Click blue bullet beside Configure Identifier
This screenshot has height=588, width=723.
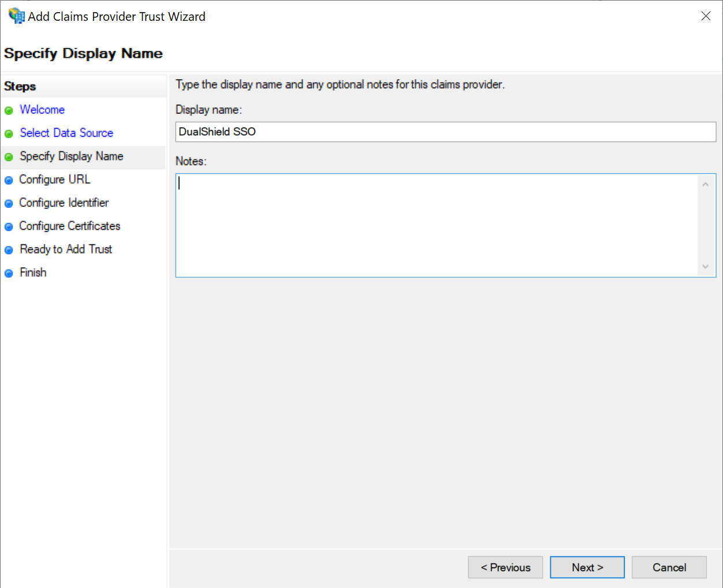[x=9, y=203]
